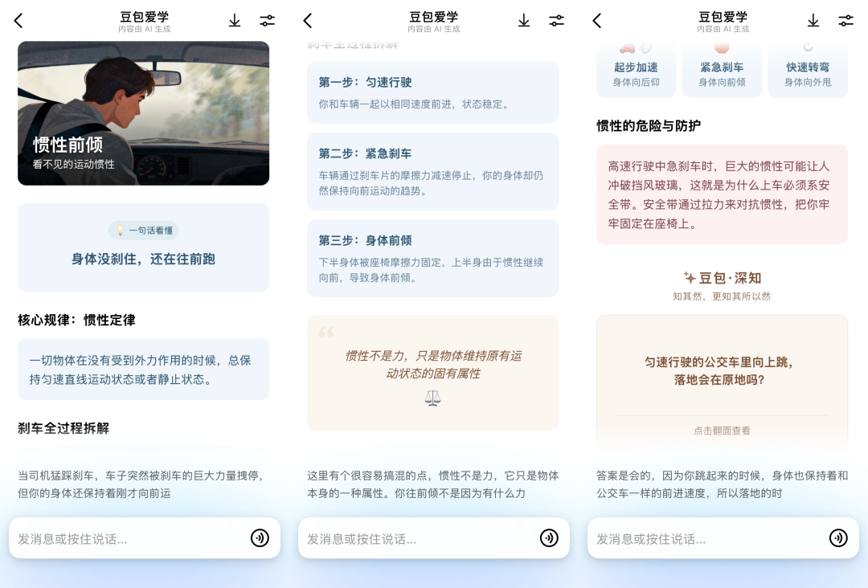Tap the download icon in the left screen
Image resolution: width=868 pixels, height=588 pixels.
click(x=235, y=21)
